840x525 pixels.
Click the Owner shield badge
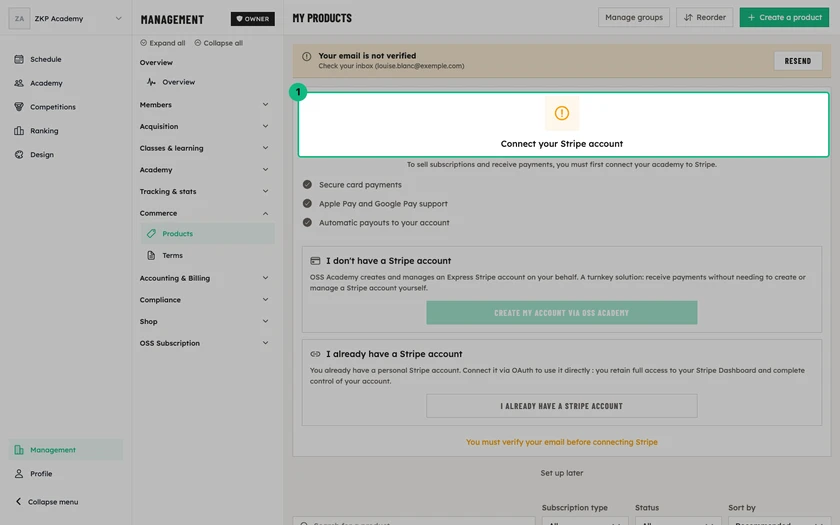(252, 19)
